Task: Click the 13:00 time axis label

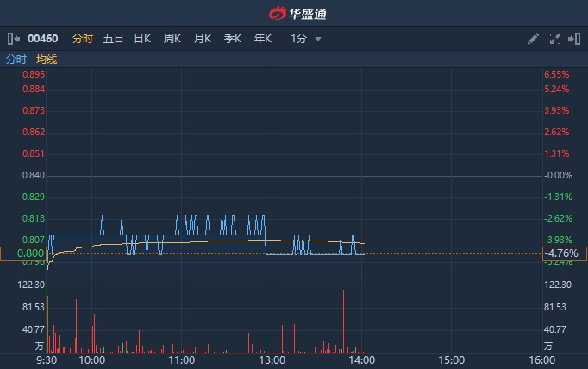Action: (x=272, y=360)
